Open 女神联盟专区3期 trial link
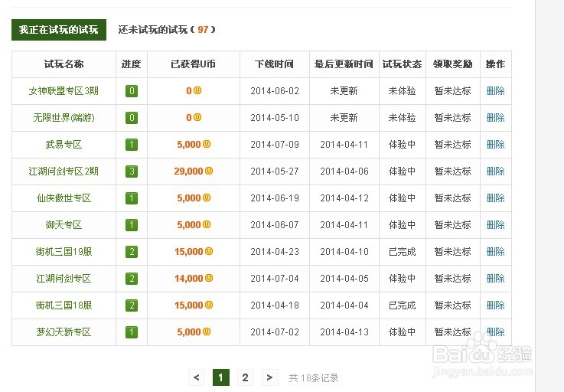The width and height of the screenshot is (564, 392). pyautogui.click(x=64, y=91)
